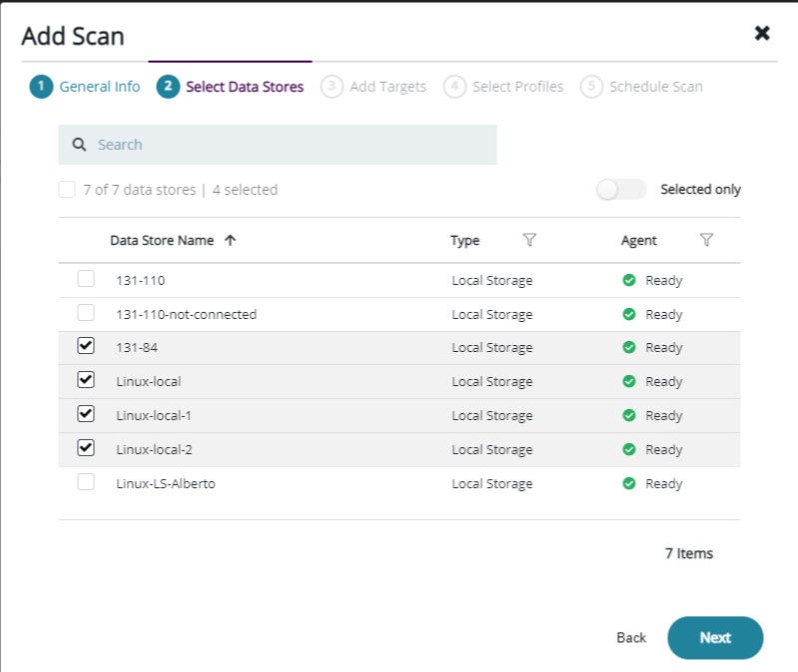
Task: Click the Agent column filter icon
Action: (x=706, y=240)
